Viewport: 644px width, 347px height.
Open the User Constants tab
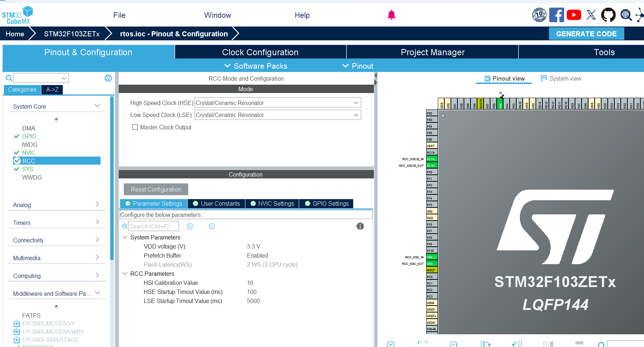(216, 203)
